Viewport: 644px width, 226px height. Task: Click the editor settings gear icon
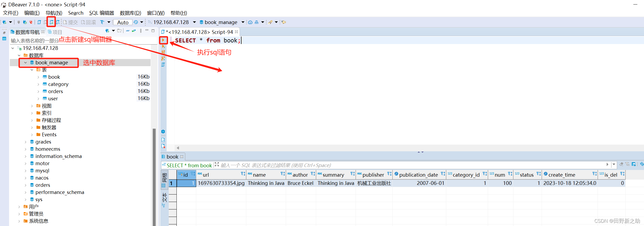click(x=163, y=132)
